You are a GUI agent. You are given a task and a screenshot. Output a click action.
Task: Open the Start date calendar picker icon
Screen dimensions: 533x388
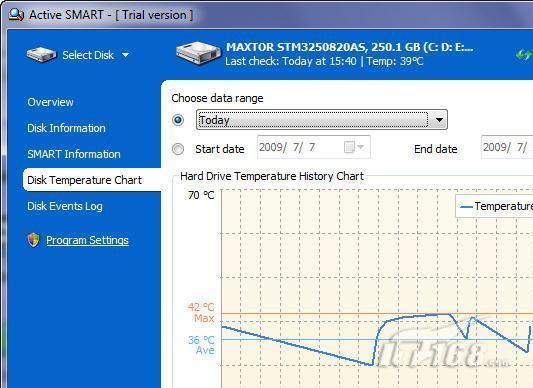[354, 147]
